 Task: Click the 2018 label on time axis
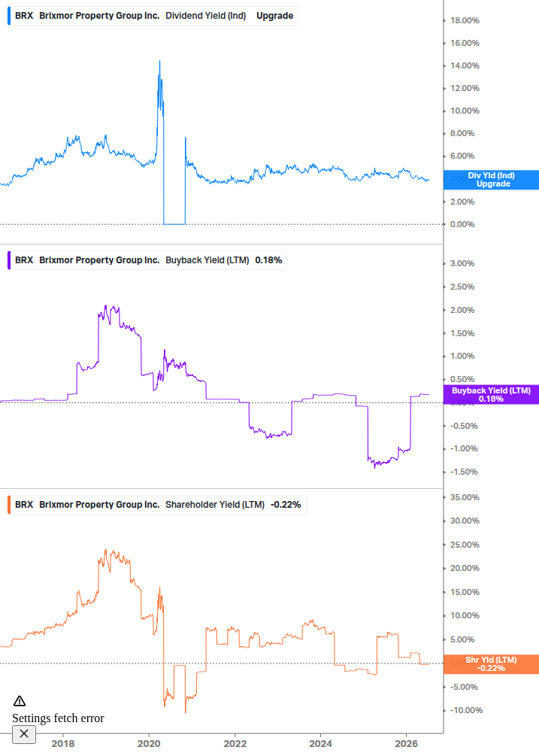63,744
